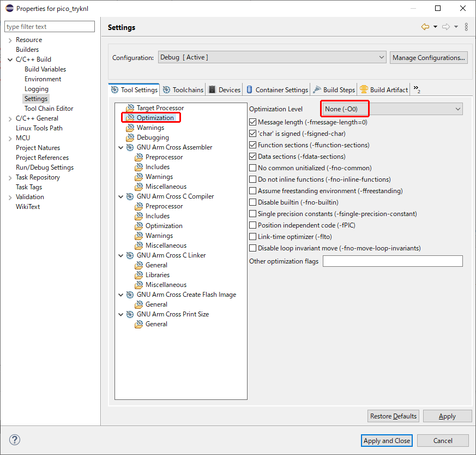
Task: Click the GNU Arm Cross Print Size icon
Action: [130, 314]
